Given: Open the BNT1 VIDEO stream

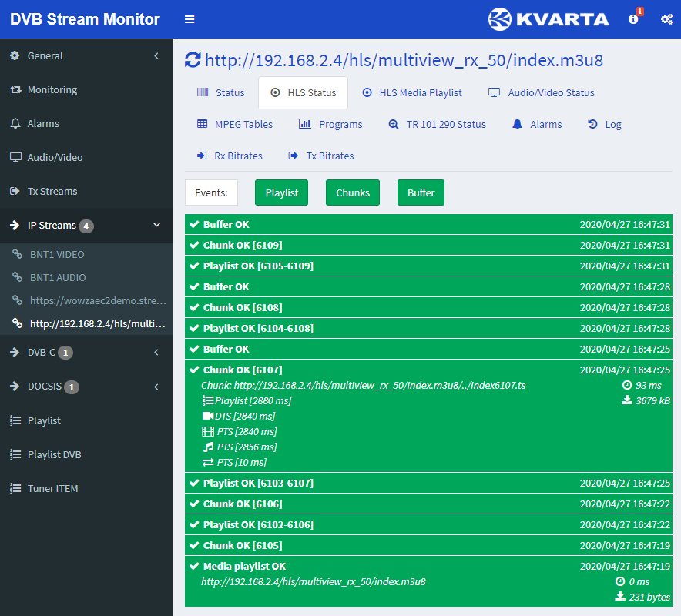Looking at the screenshot, I should [57, 254].
